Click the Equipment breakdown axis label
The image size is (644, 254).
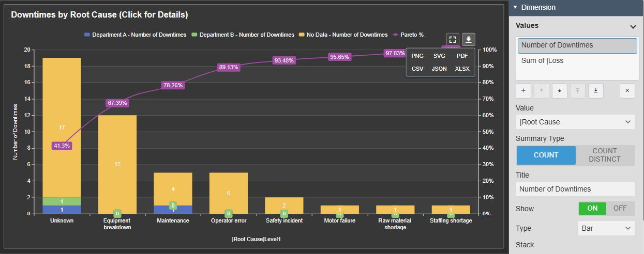click(x=117, y=224)
